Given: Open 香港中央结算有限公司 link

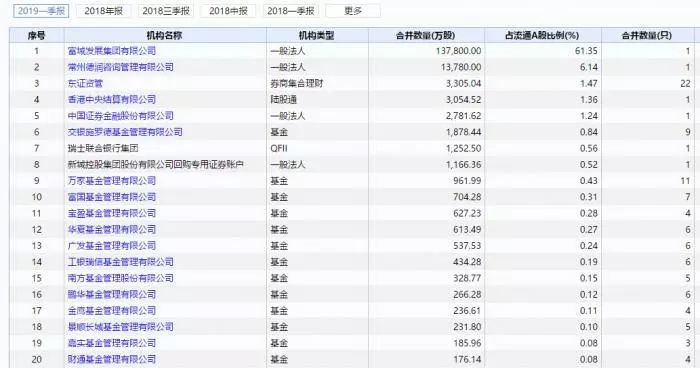Looking at the screenshot, I should pyautogui.click(x=112, y=100).
